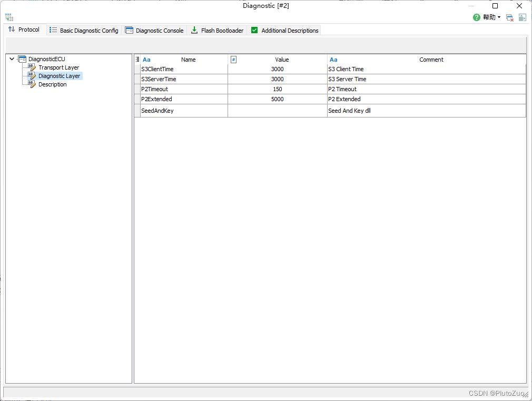The height and width of the screenshot is (401, 532).
Task: Click the Transport Layer pencil icon
Action: [32, 67]
